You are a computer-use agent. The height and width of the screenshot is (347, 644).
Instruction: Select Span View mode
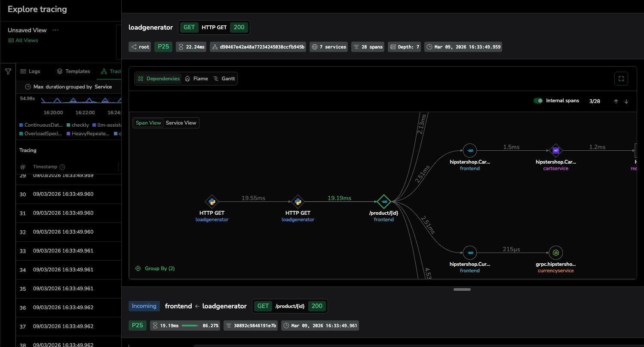pos(148,123)
